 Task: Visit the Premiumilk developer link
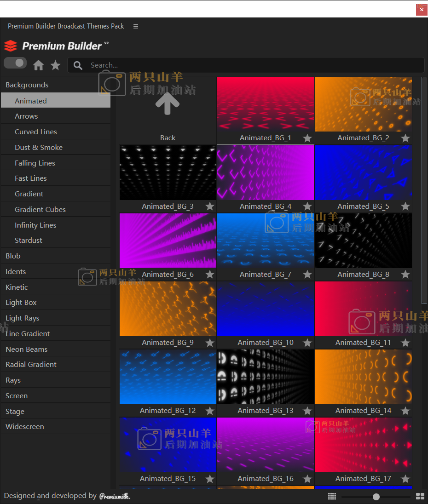115,496
